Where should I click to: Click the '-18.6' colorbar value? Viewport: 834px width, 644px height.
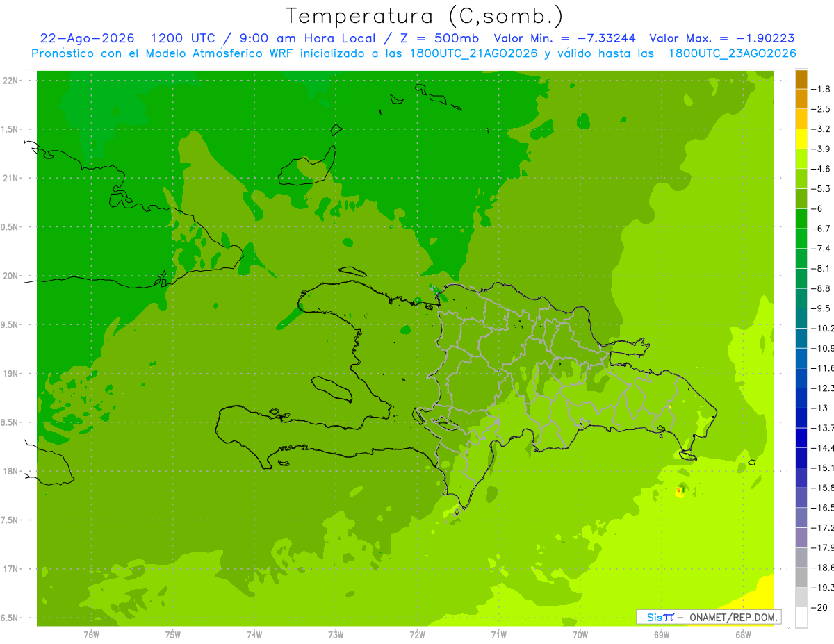click(822, 568)
